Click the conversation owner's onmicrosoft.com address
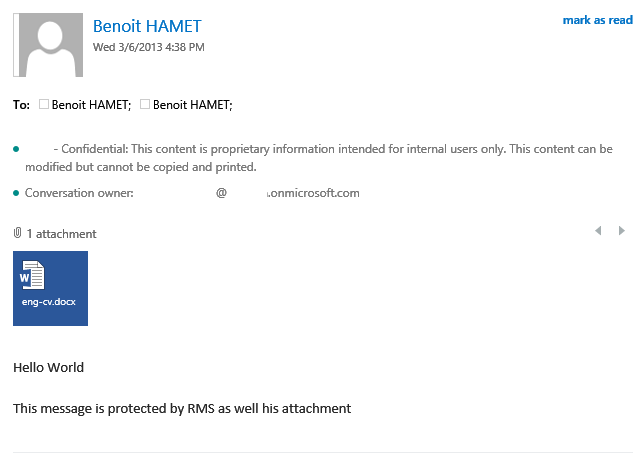 312,193
